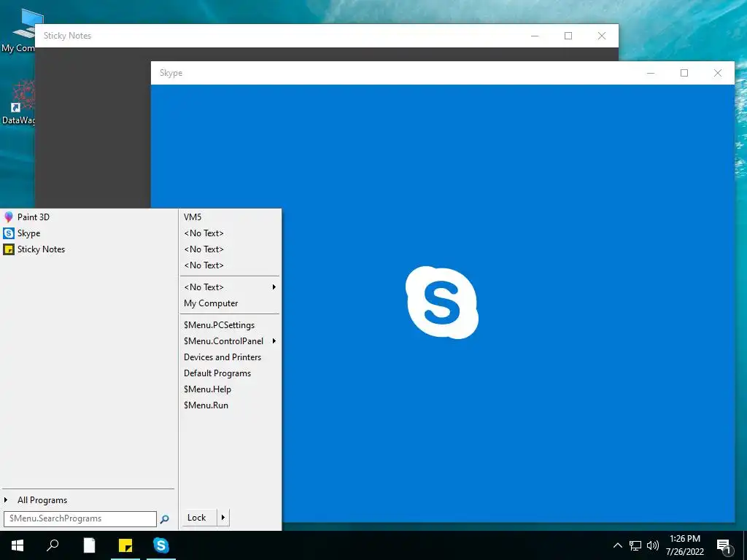The width and height of the screenshot is (747, 560).
Task: Open the $Menu.Run entry
Action: pyautogui.click(x=230, y=405)
